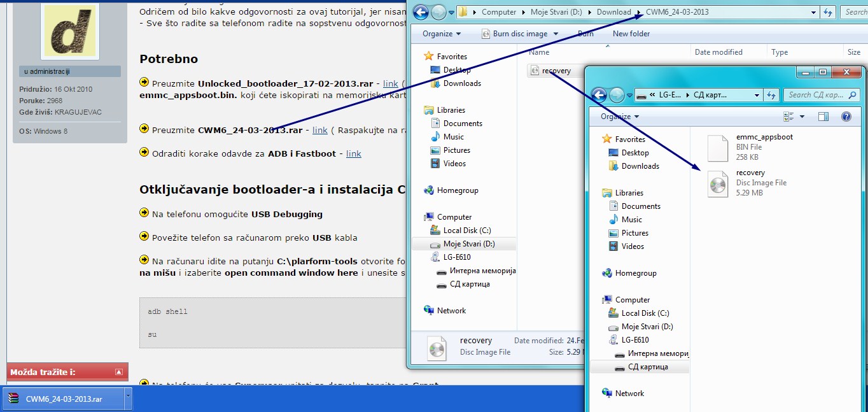868x412 pixels.
Task: Open Organize menu in the CWM6 window
Action: click(441, 34)
